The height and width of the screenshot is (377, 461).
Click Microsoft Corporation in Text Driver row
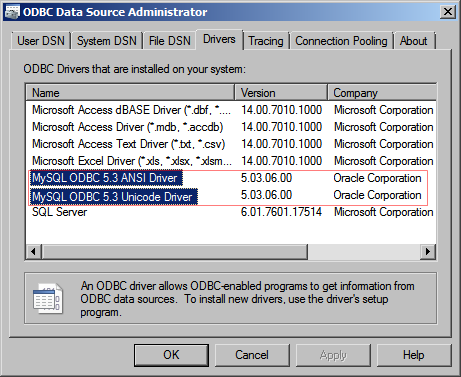point(384,144)
